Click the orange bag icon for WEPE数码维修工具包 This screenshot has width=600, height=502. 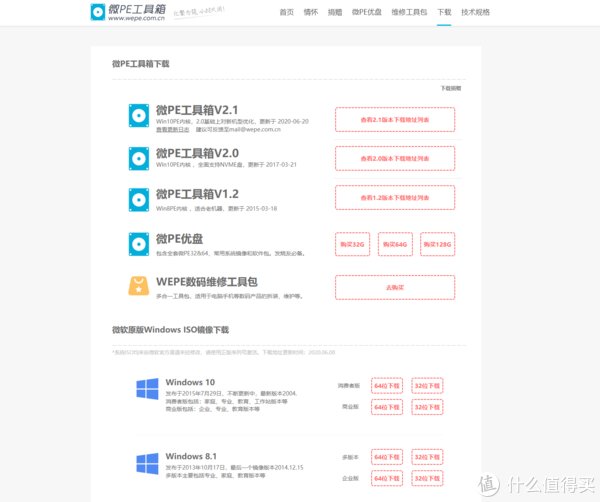click(139, 286)
